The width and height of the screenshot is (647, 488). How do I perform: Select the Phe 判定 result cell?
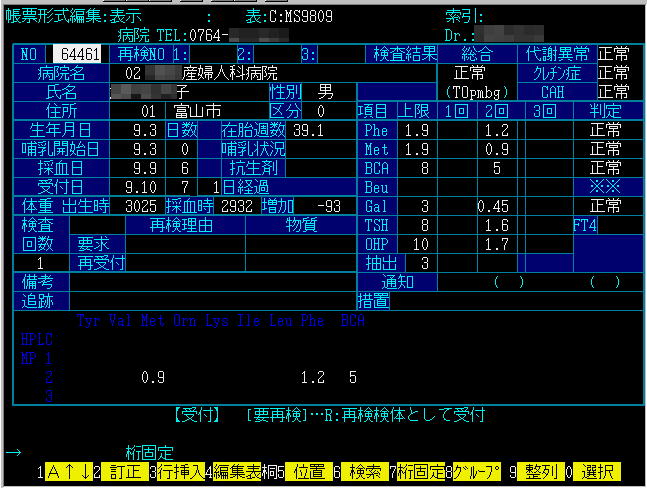(607, 130)
